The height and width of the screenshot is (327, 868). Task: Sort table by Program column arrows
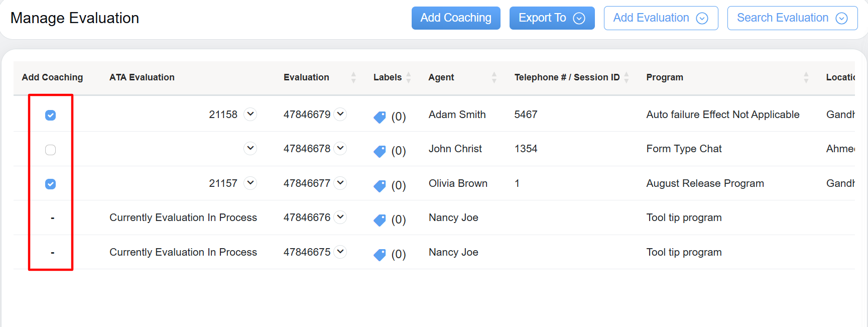click(x=806, y=77)
